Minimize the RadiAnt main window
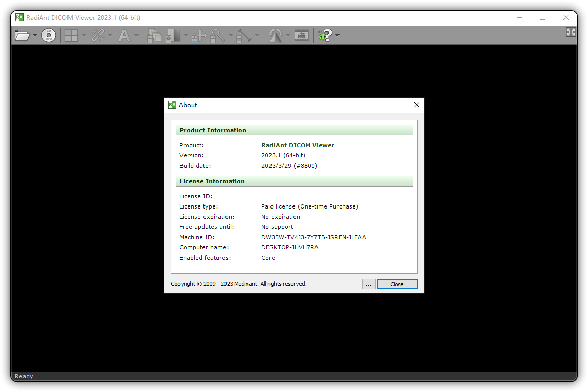This screenshot has height=392, width=588. [519, 17]
